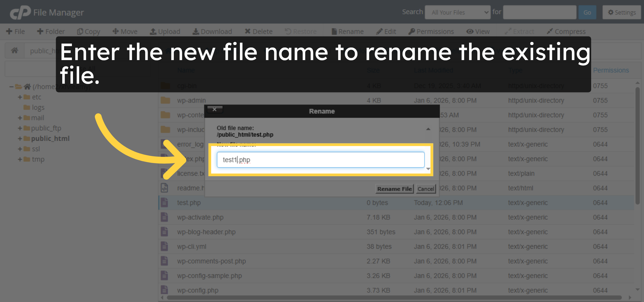Image resolution: width=644 pixels, height=302 pixels.
Task: Click the Rename File button
Action: [394, 189]
